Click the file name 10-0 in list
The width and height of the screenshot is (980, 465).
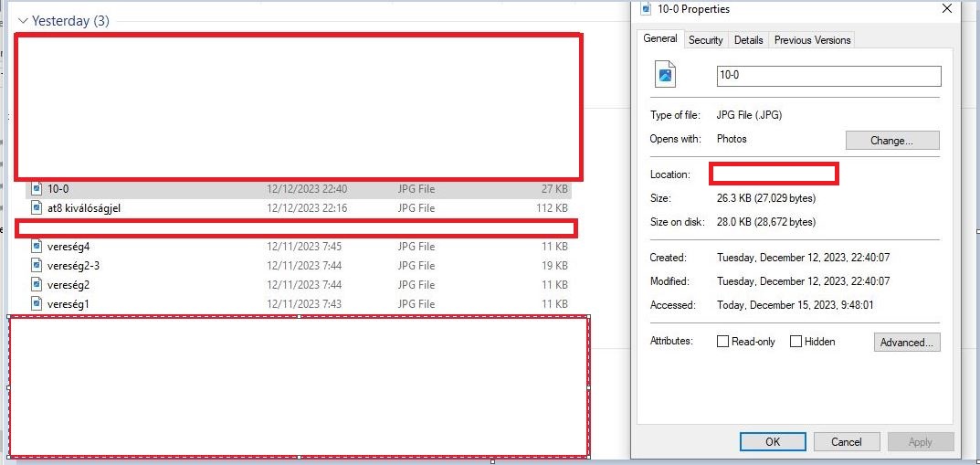[x=58, y=188]
